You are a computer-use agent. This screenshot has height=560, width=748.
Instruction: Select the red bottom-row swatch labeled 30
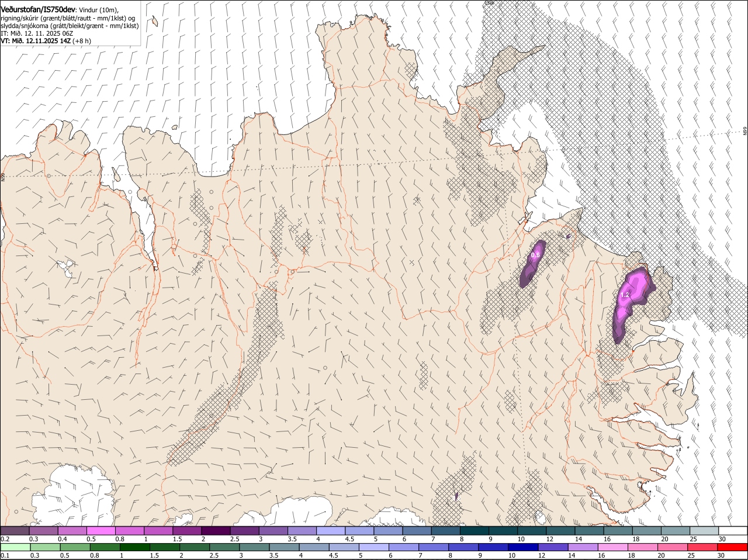733,547
